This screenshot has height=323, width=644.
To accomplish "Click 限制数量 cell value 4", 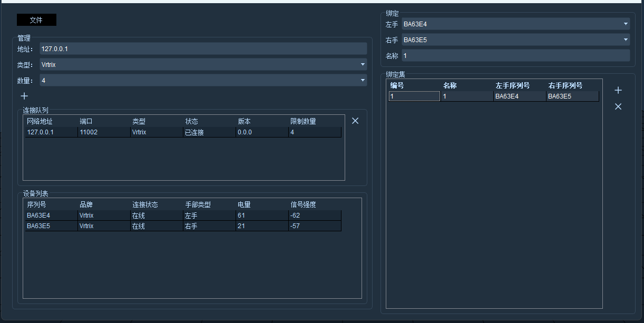I will 315,132.
